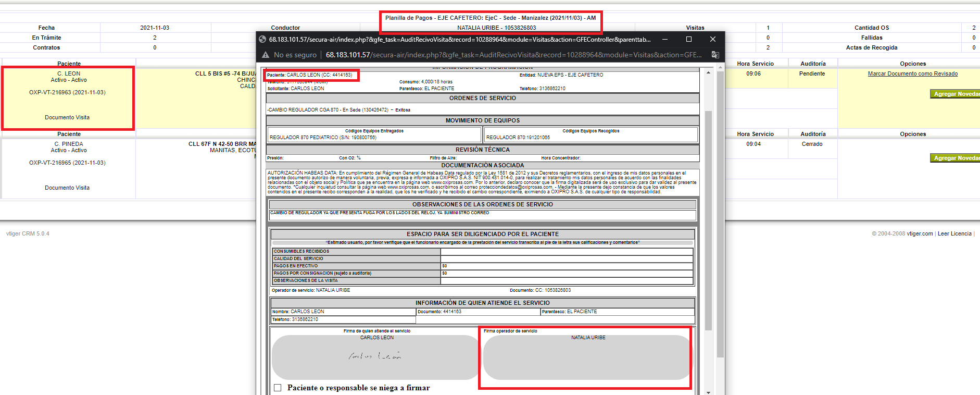Click 'NATALIA URIBE - 1053826803' conductor text
The image size is (980, 395).
point(497,28)
